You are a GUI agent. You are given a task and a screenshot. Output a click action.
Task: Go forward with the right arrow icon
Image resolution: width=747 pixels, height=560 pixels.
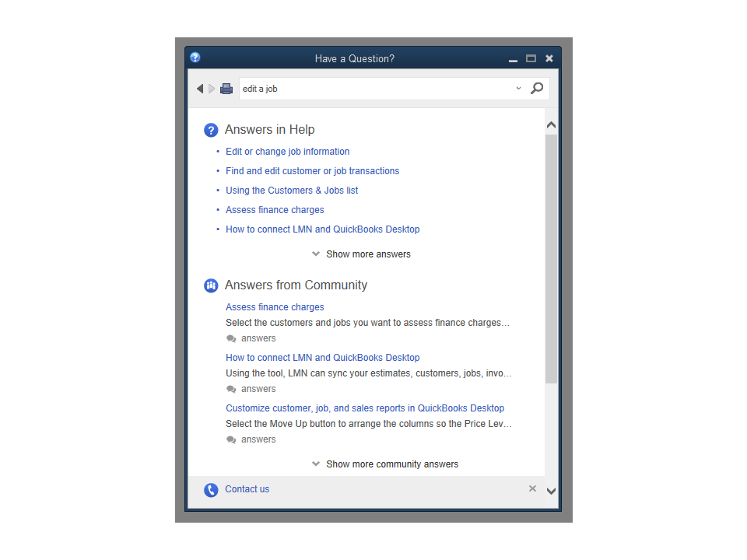[212, 89]
